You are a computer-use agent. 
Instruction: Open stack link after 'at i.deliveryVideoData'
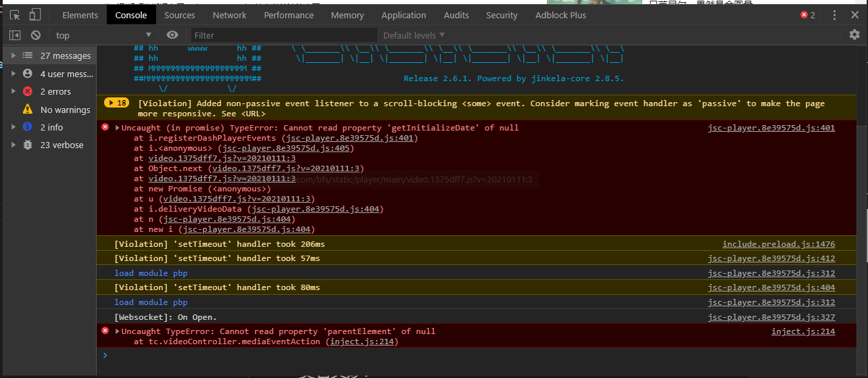(x=315, y=209)
